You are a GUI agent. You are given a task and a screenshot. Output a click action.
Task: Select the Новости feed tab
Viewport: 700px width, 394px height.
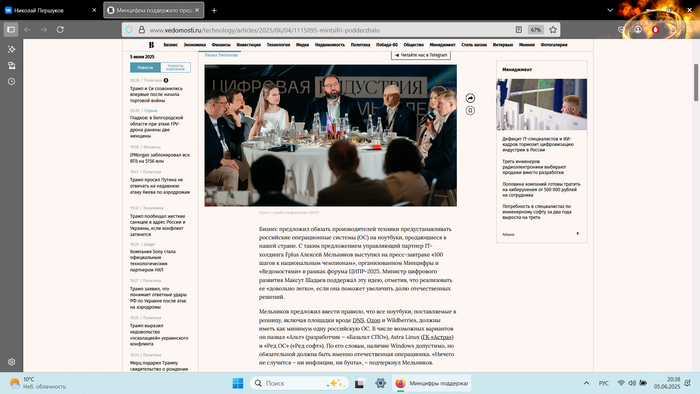(145, 67)
